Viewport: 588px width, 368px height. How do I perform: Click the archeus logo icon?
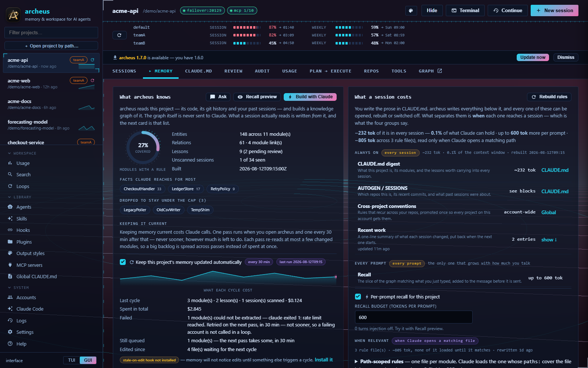[14, 15]
